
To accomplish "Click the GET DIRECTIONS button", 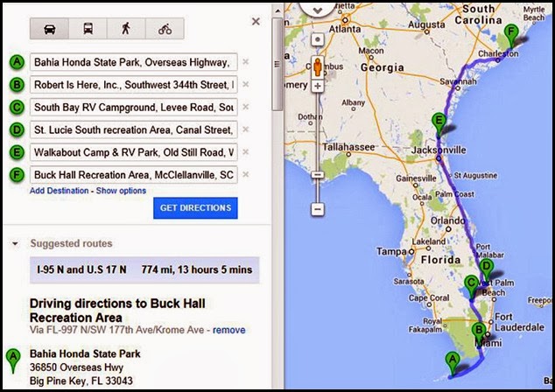I will [195, 208].
